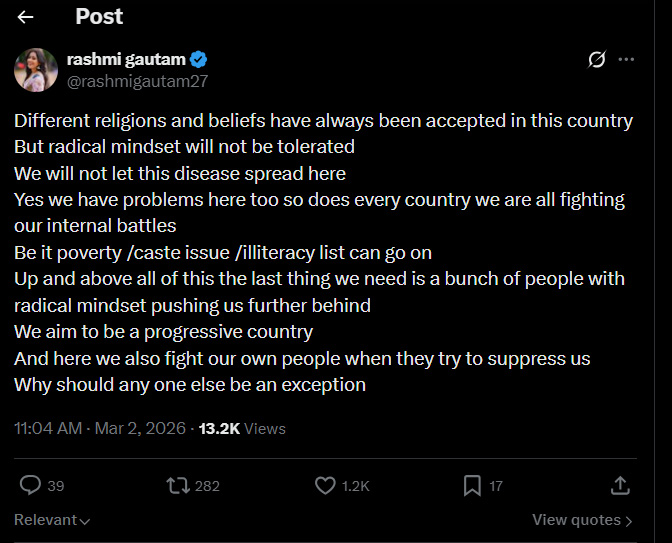The width and height of the screenshot is (672, 543).
Task: Open rashmi gautam's profile picture
Action: pos(35,69)
